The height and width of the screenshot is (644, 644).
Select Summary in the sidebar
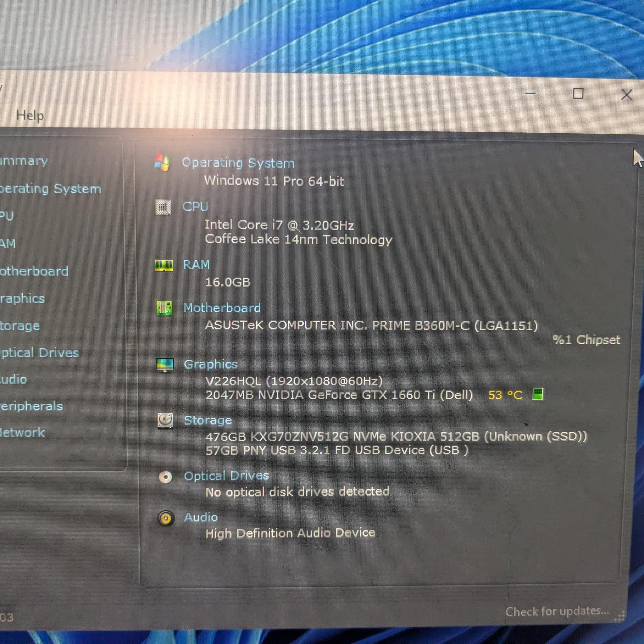(x=24, y=161)
